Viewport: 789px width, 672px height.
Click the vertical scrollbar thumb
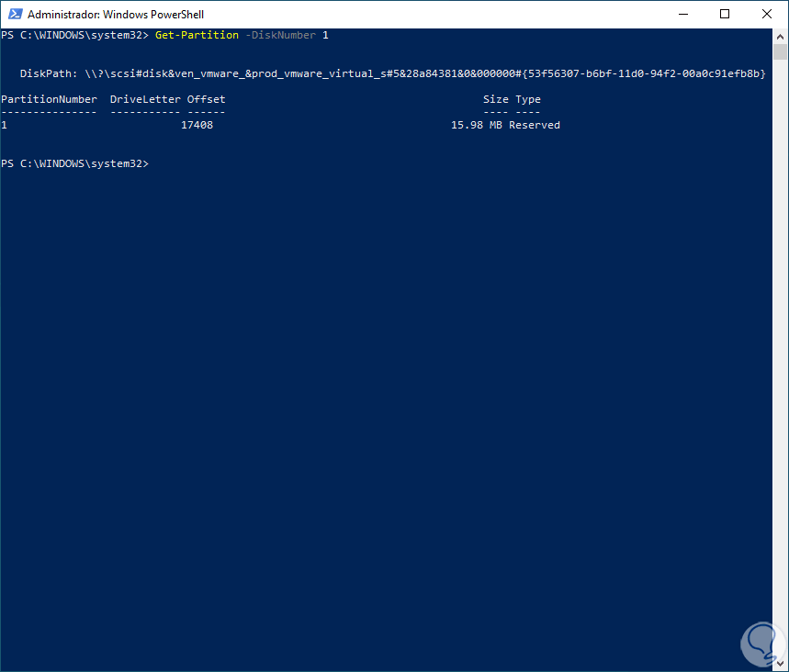780,51
